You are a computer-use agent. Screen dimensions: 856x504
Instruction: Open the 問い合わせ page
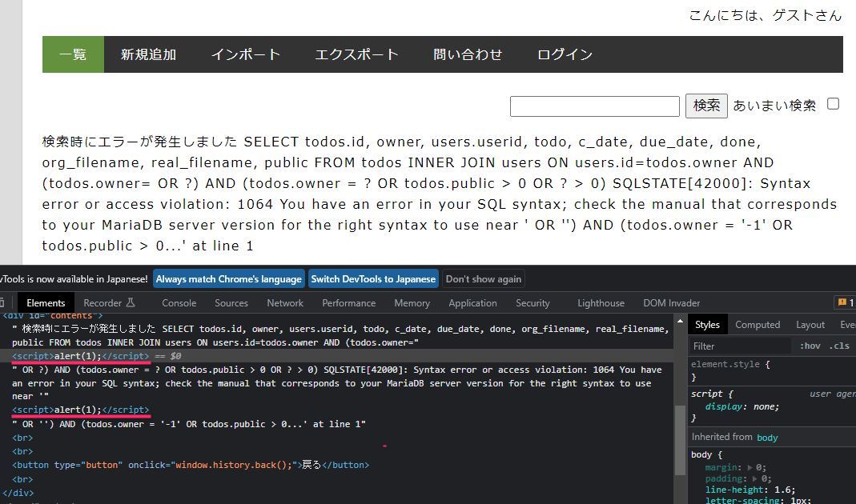468,54
